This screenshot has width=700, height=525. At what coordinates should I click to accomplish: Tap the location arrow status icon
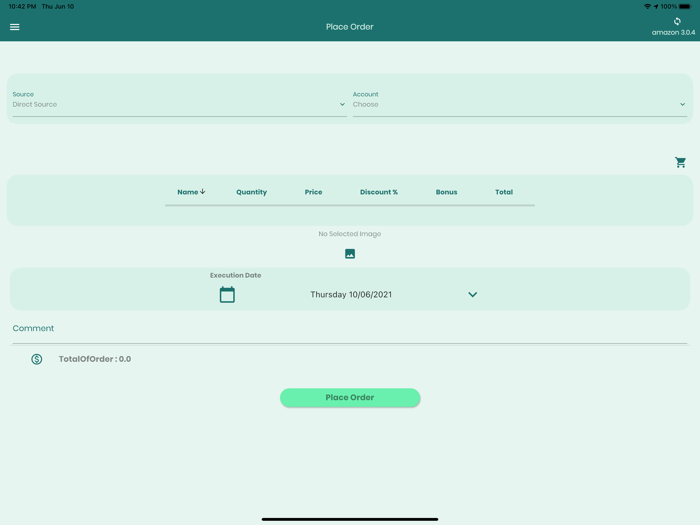[656, 6]
